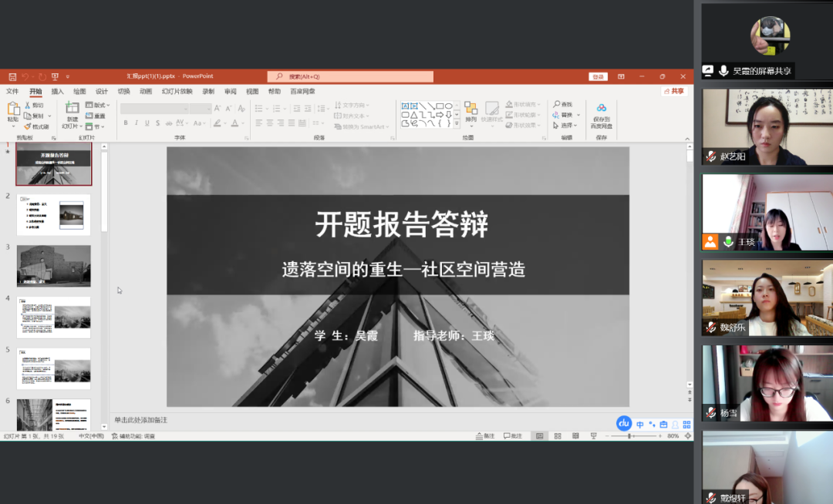833x504 pixels.
Task: Click the zoom slider in status bar
Action: tap(630, 436)
